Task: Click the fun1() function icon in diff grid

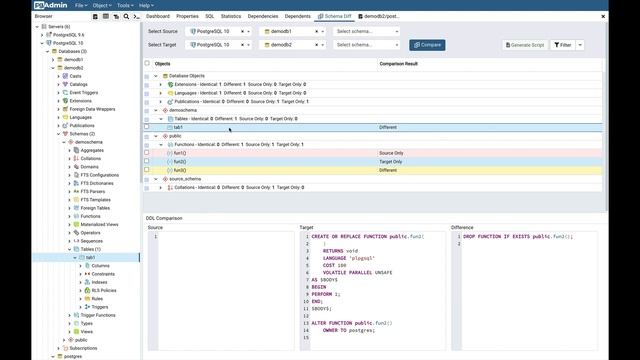Action: tap(170, 153)
